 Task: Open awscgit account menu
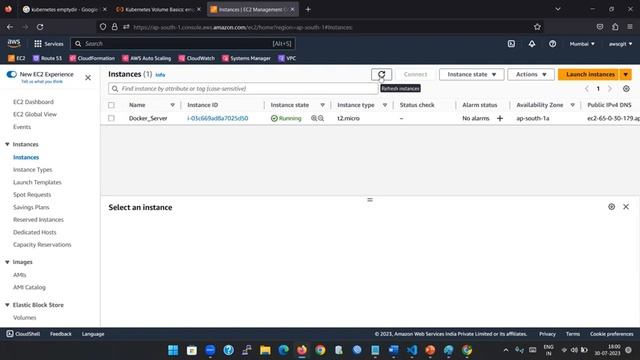coord(620,44)
